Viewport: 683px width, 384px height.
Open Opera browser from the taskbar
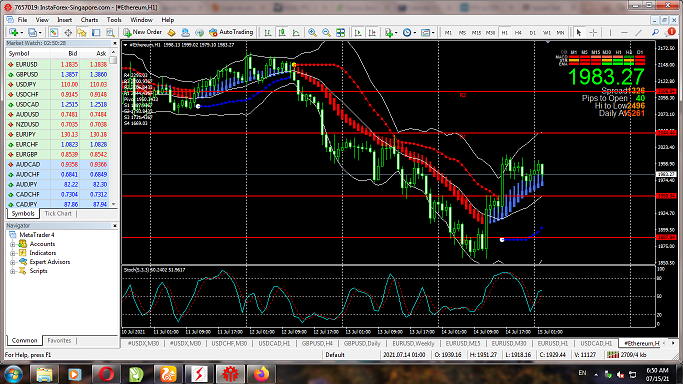106,374
